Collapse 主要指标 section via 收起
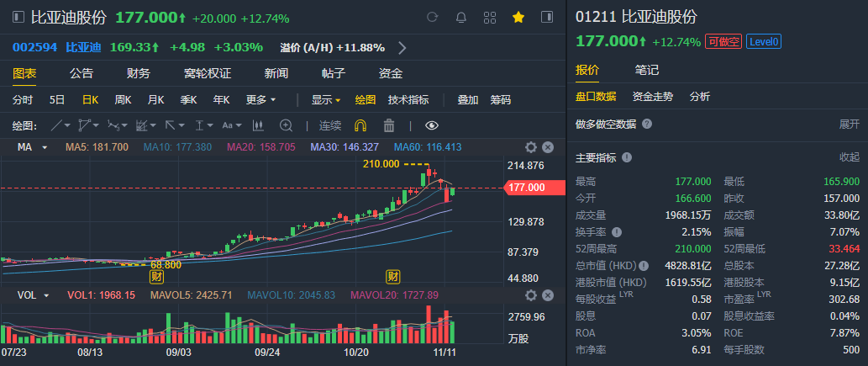This screenshot has height=366, width=868. pyautogui.click(x=850, y=157)
